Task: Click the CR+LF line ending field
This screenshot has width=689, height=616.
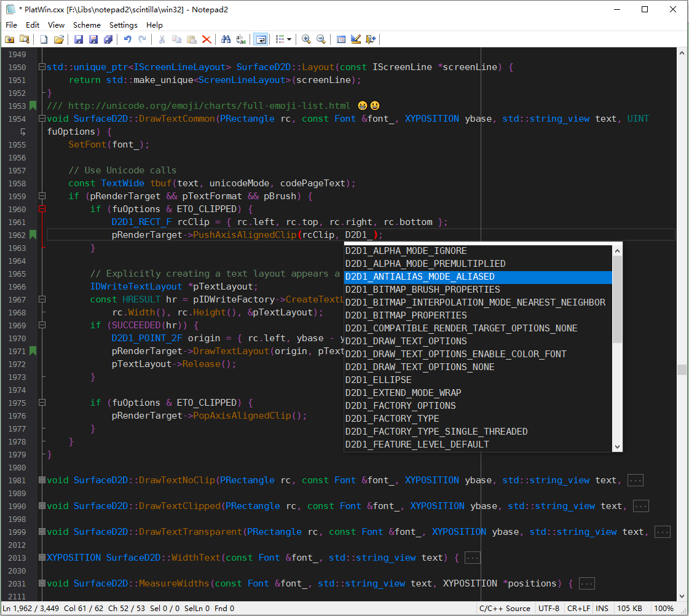Action: (579, 609)
